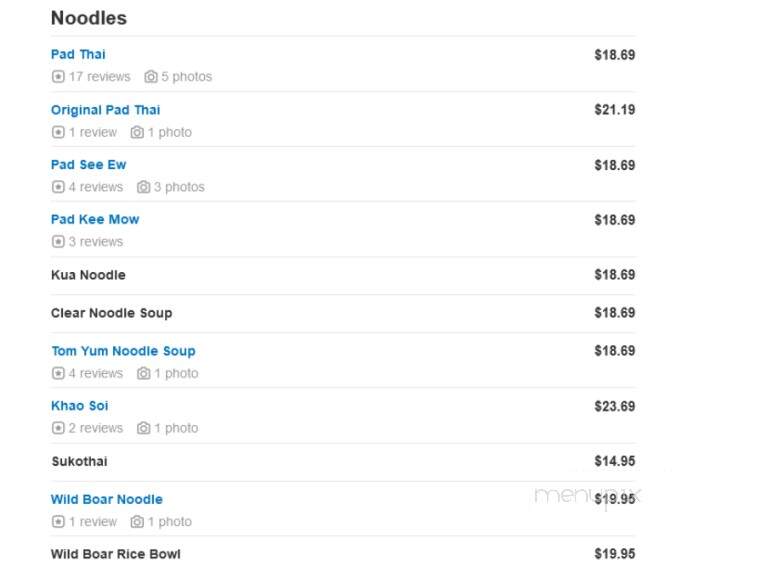The height and width of the screenshot is (578, 767).
Task: Click the camera icon under Original Pad Thai
Action: pyautogui.click(x=137, y=133)
